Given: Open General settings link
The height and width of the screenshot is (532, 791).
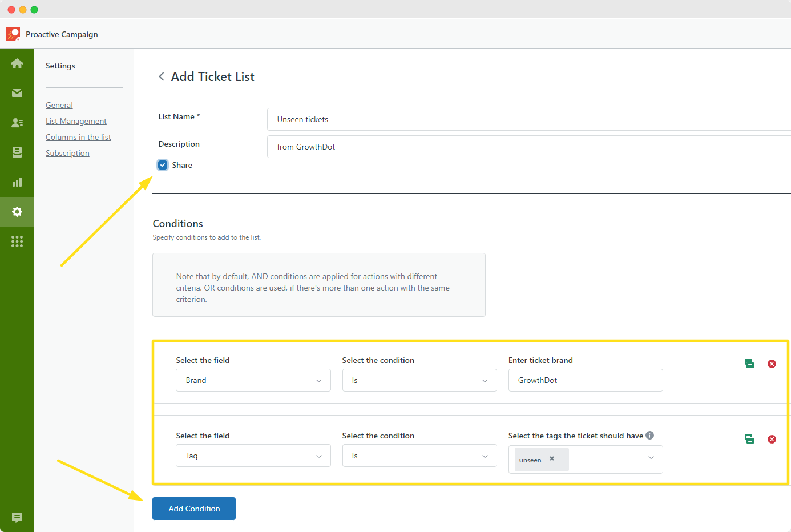Looking at the screenshot, I should (59, 105).
